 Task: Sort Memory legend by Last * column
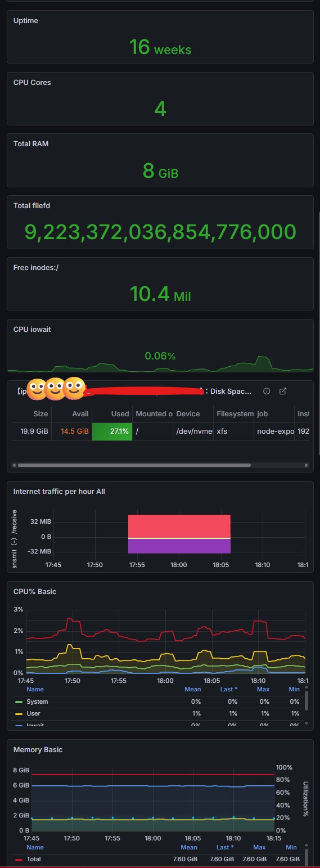tap(225, 847)
